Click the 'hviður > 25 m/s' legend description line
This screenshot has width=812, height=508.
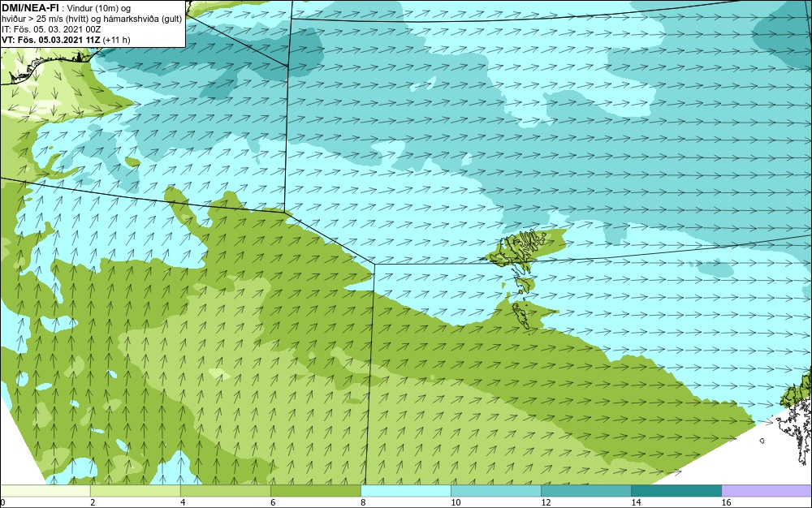pyautogui.click(x=92, y=19)
